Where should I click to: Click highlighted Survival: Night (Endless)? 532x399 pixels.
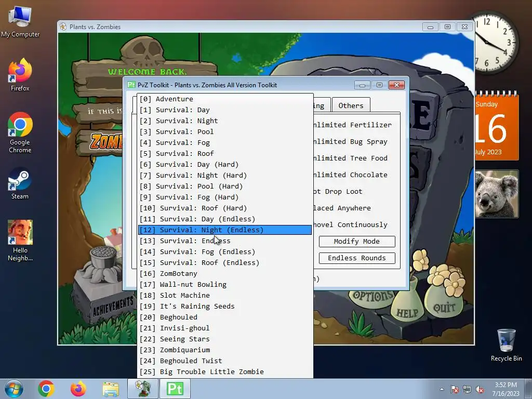225,230
